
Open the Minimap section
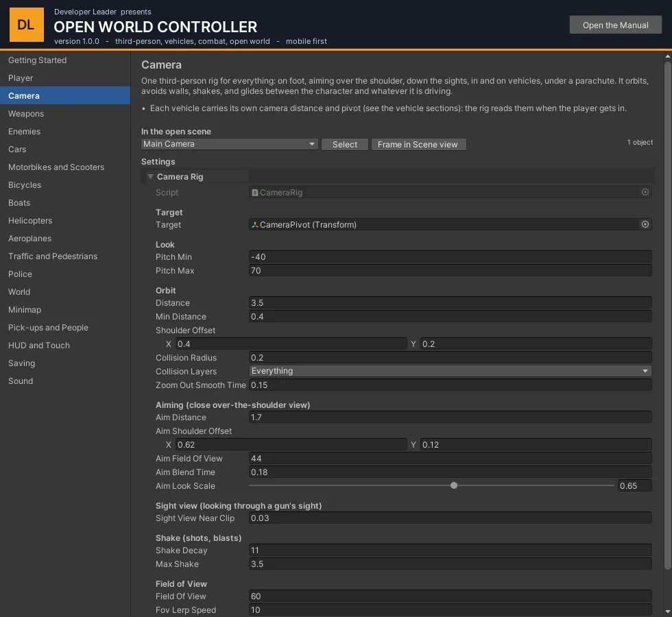point(65,310)
